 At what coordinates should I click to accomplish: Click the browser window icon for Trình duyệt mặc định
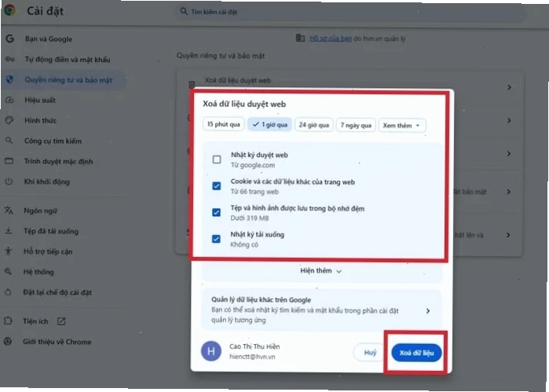(x=9, y=161)
